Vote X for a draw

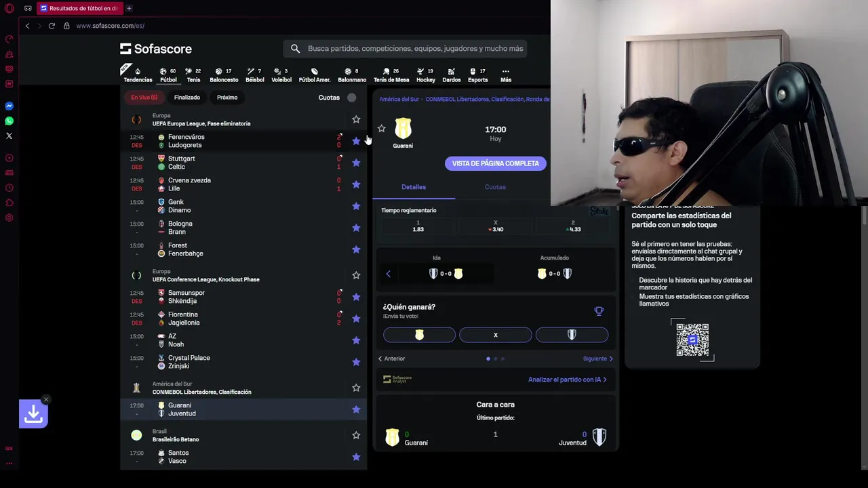(496, 335)
